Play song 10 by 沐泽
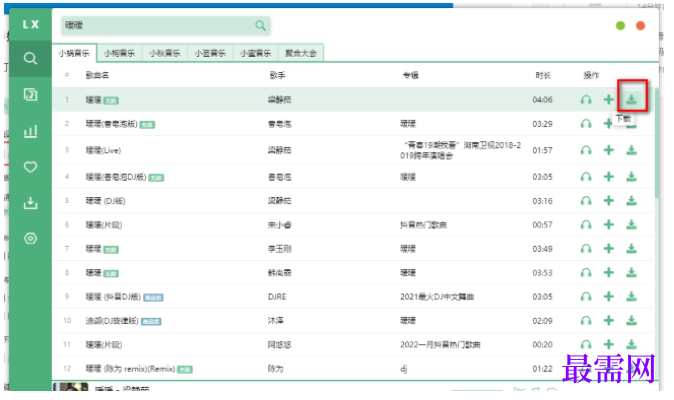The height and width of the screenshot is (400, 674). pyautogui.click(x=586, y=321)
